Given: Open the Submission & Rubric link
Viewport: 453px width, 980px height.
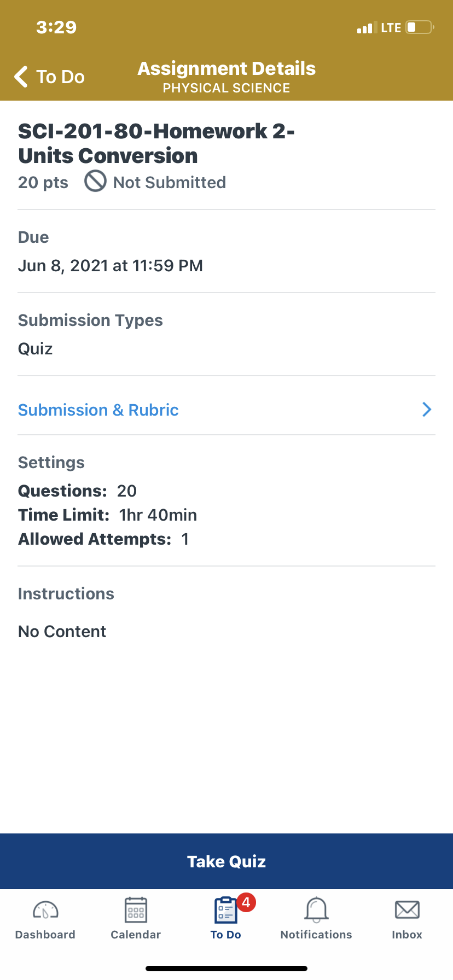Looking at the screenshot, I should tap(98, 410).
